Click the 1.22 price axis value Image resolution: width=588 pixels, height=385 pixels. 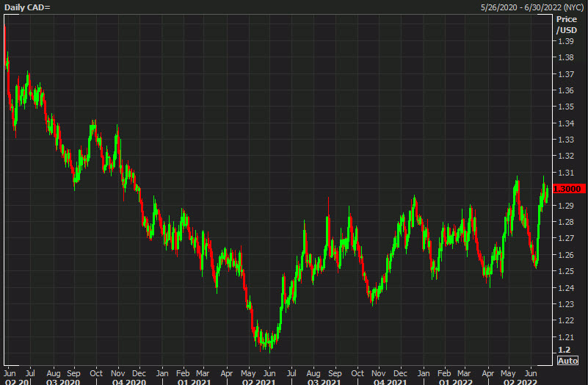click(565, 320)
